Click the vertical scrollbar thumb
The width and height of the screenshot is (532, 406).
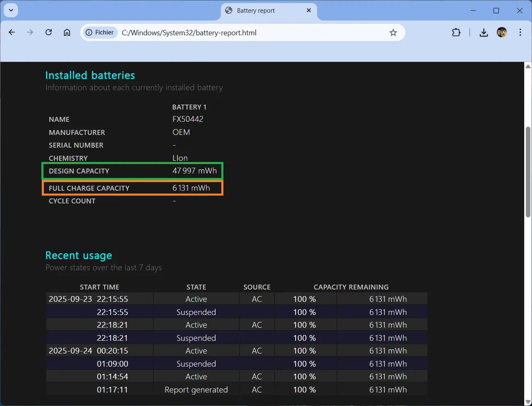tap(528, 172)
